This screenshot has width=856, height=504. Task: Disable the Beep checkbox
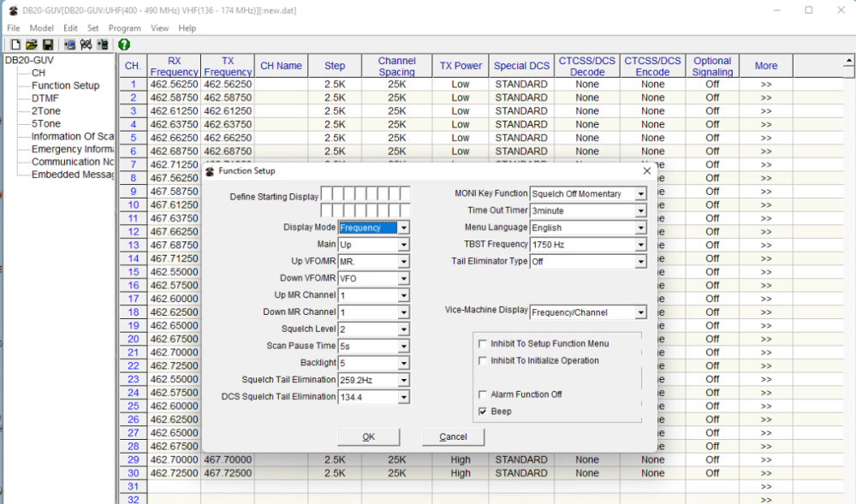483,412
